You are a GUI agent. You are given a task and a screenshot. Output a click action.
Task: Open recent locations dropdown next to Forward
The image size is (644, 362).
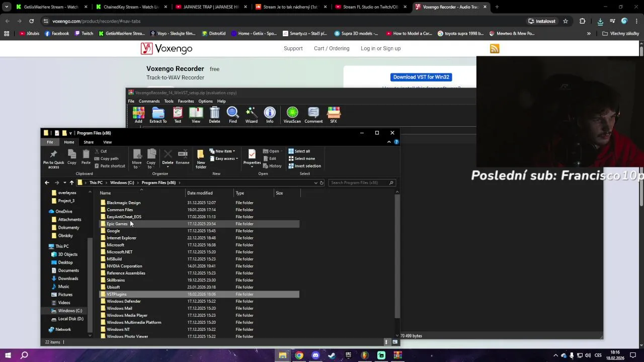(x=64, y=183)
